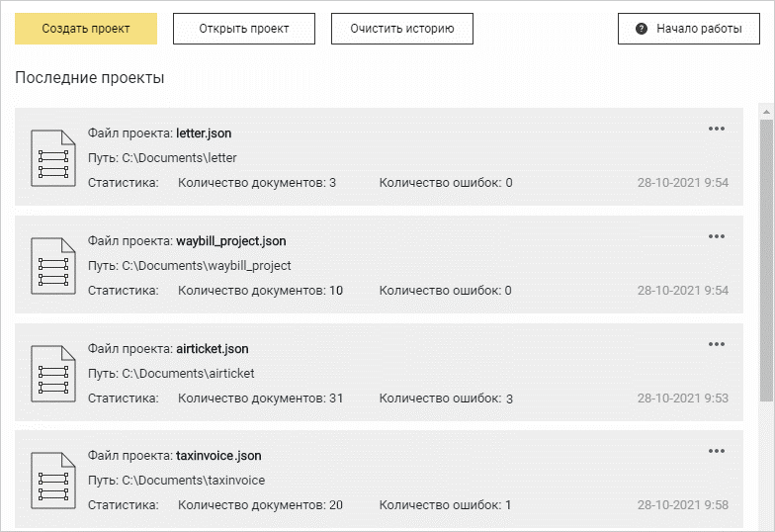This screenshot has width=775, height=532.
Task: Select airticket.json project title
Action: (x=212, y=348)
